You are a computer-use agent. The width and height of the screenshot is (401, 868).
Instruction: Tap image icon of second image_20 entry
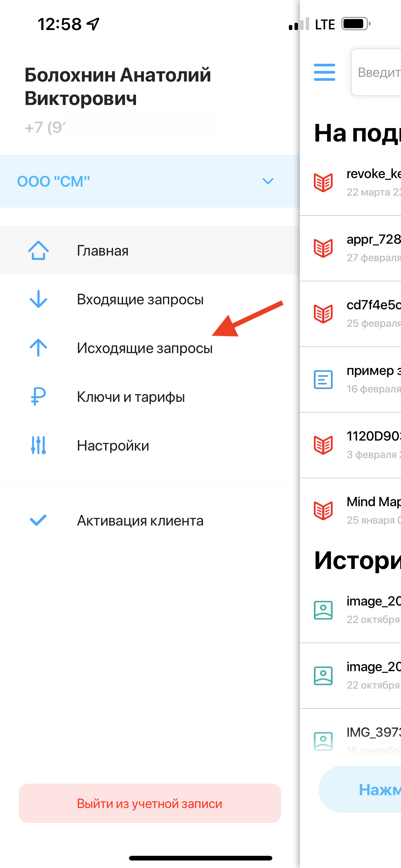[323, 676]
